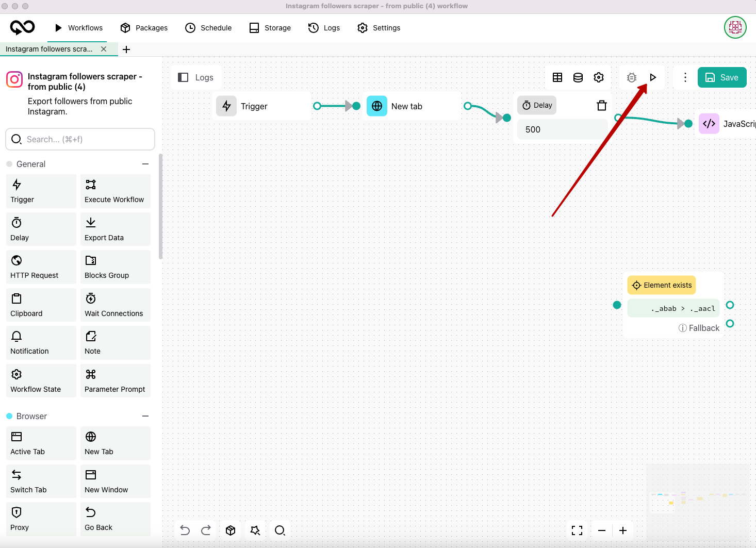Add the Wait Connections block

(116, 305)
